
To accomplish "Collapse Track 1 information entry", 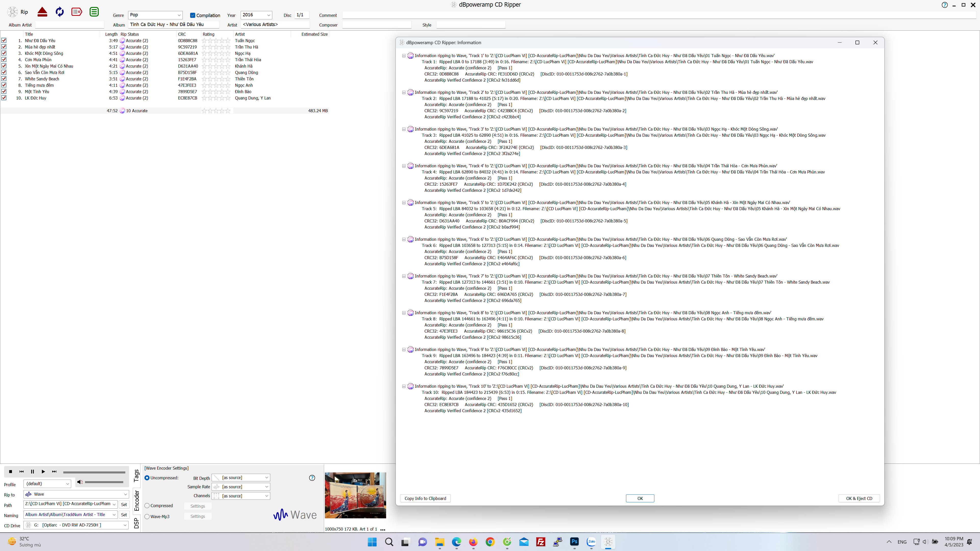I will 404,56.
